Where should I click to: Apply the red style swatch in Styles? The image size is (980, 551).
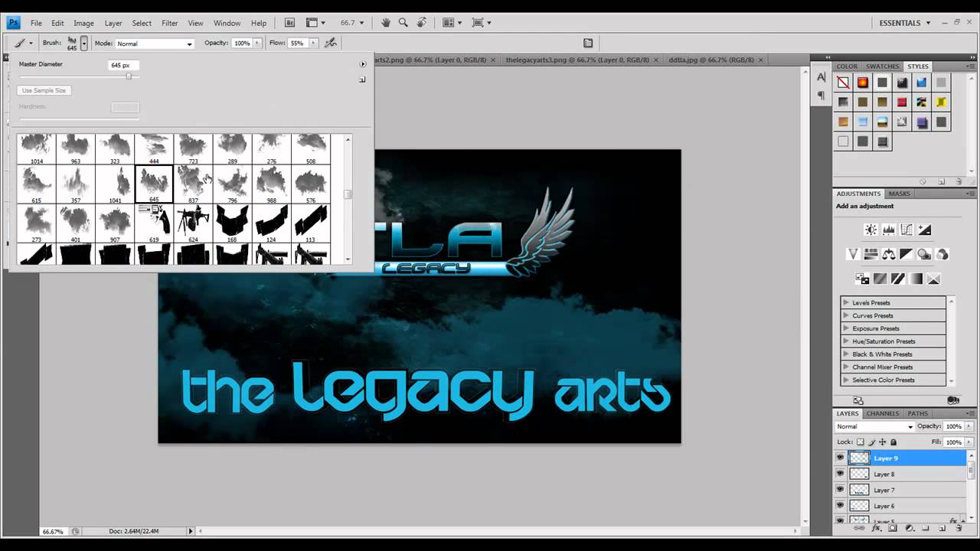pyautogui.click(x=902, y=102)
